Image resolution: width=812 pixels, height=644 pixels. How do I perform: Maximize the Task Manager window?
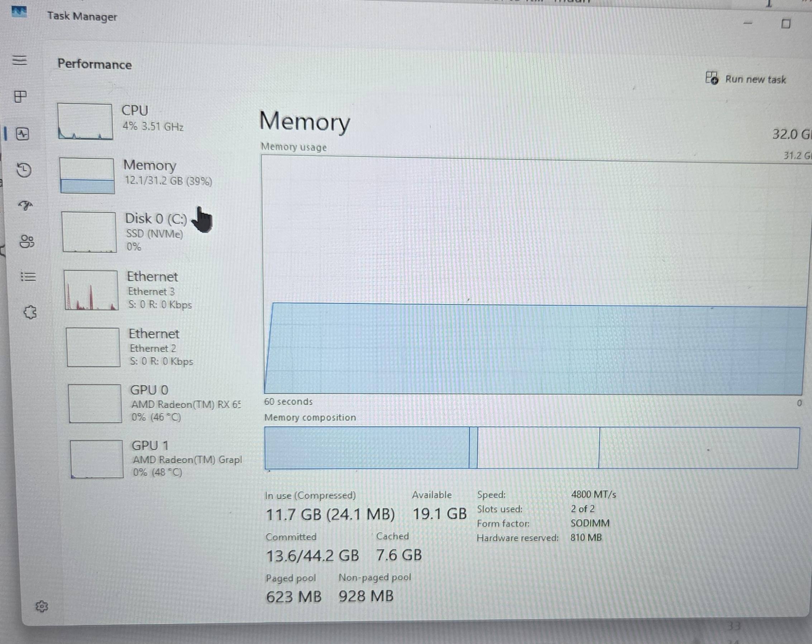click(x=785, y=24)
